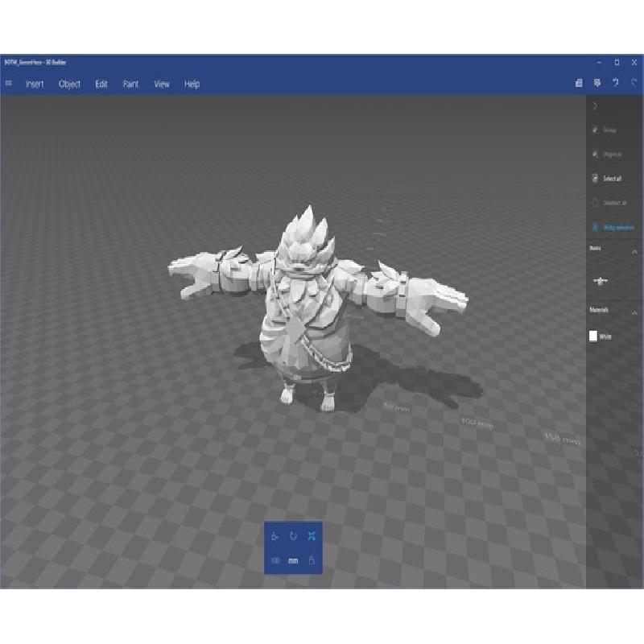
Task: Click the Select all icon
Action: [595, 178]
